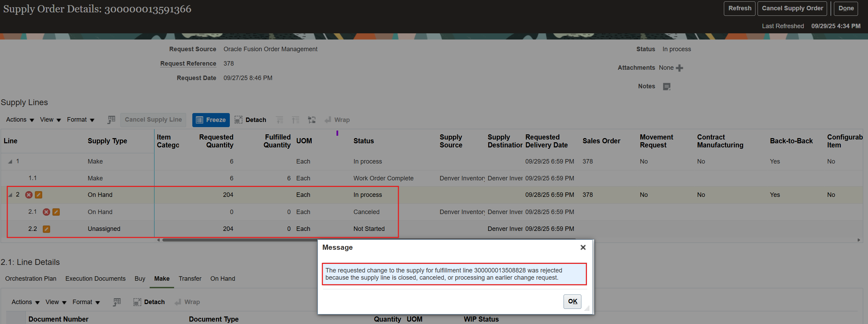Open the Line Details Actions menu
The width and height of the screenshot is (868, 324).
tap(25, 302)
